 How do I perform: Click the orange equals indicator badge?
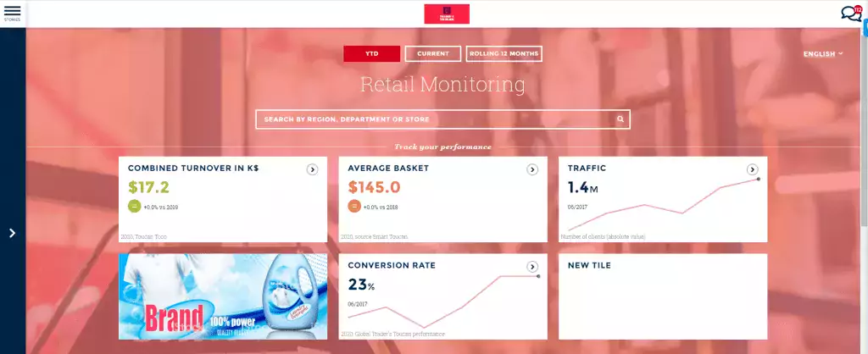pos(354,206)
